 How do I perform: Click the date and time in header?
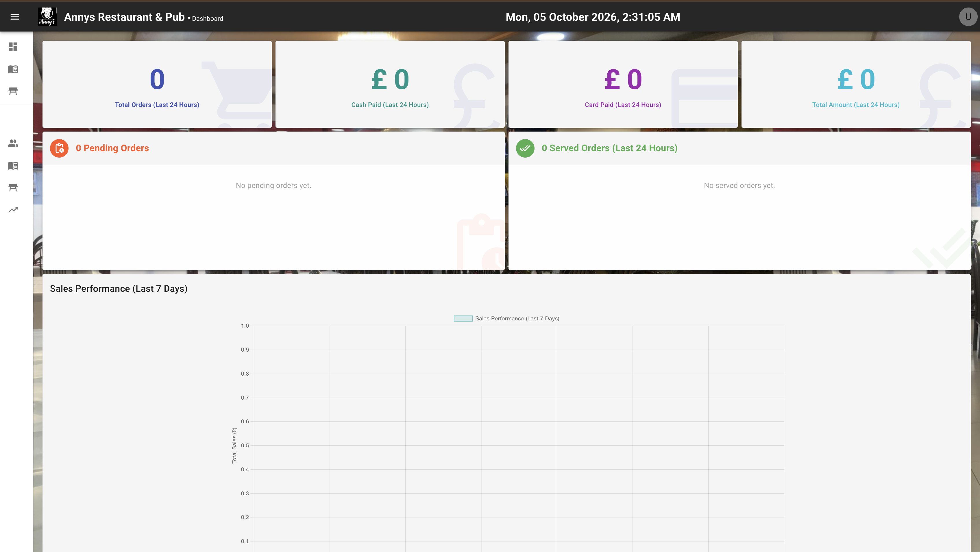coord(593,17)
